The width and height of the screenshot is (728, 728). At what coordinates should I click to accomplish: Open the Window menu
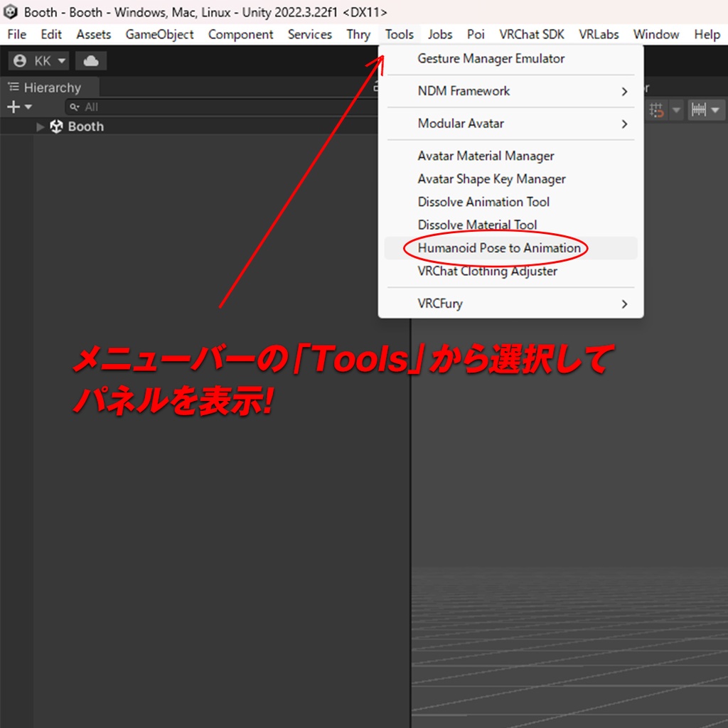pos(655,34)
